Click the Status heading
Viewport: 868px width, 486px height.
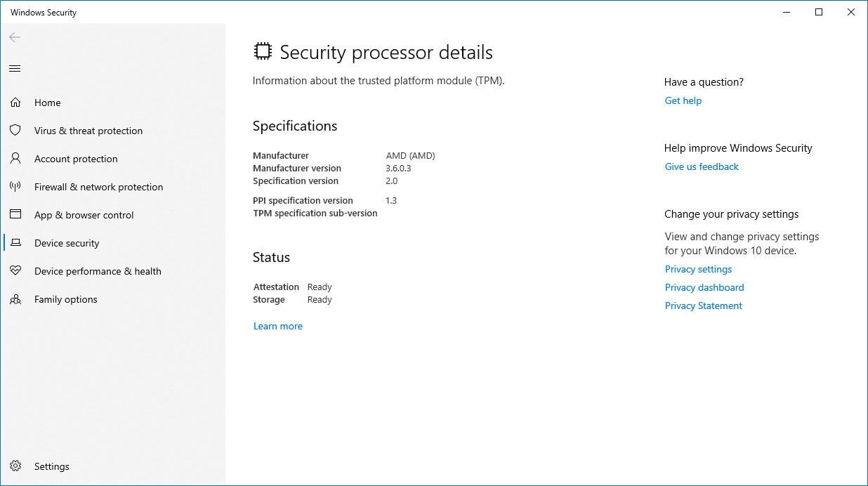[x=271, y=257]
